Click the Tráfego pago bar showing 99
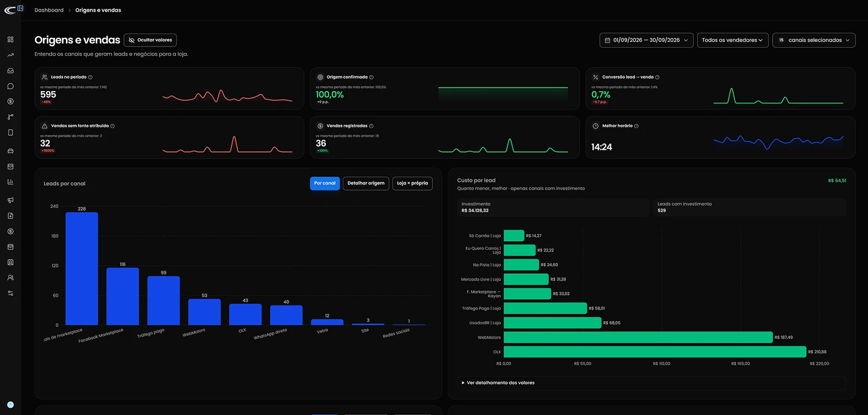 pyautogui.click(x=163, y=300)
